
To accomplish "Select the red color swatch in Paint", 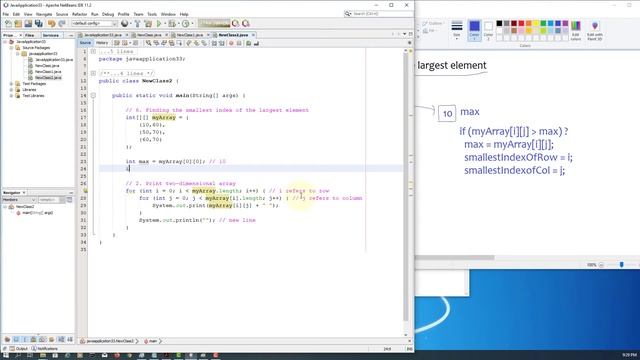I will click(x=521, y=23).
